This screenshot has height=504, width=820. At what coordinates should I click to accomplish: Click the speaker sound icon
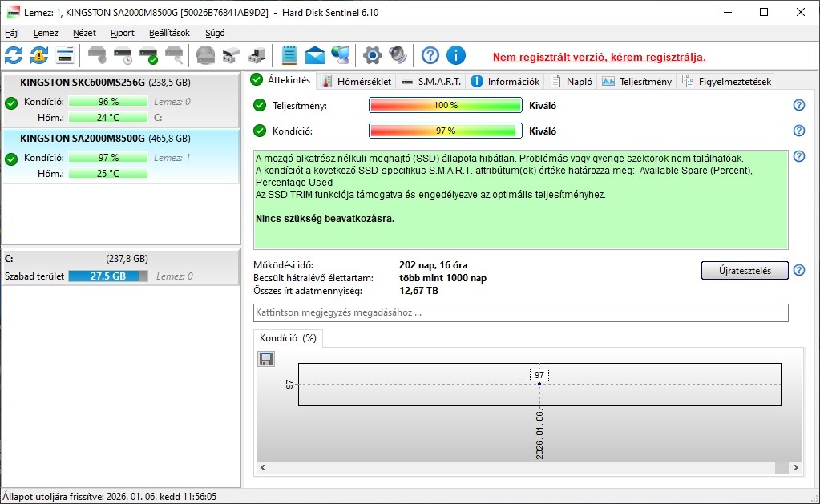click(x=398, y=55)
